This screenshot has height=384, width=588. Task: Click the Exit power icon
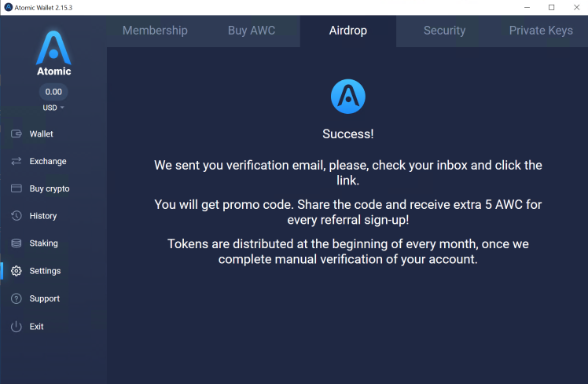click(16, 326)
